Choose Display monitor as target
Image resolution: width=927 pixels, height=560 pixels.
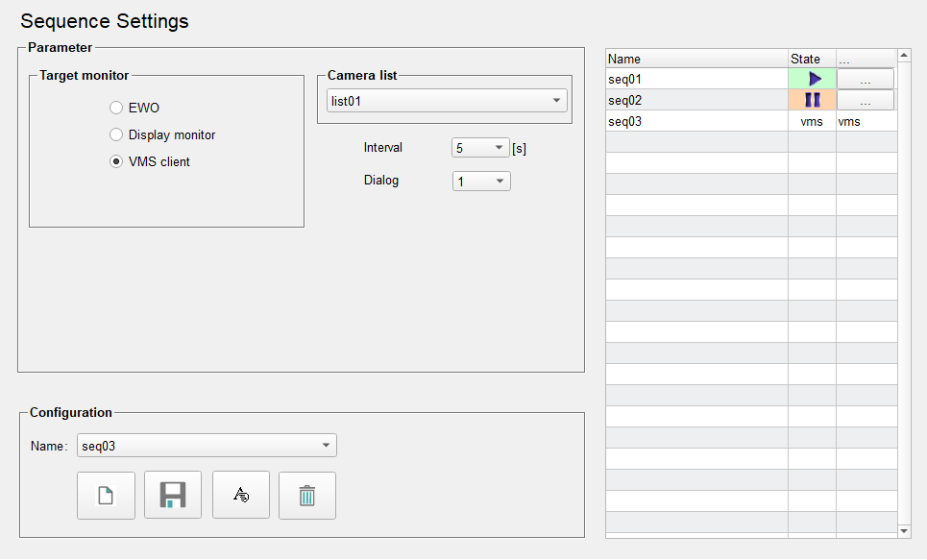coord(116,134)
